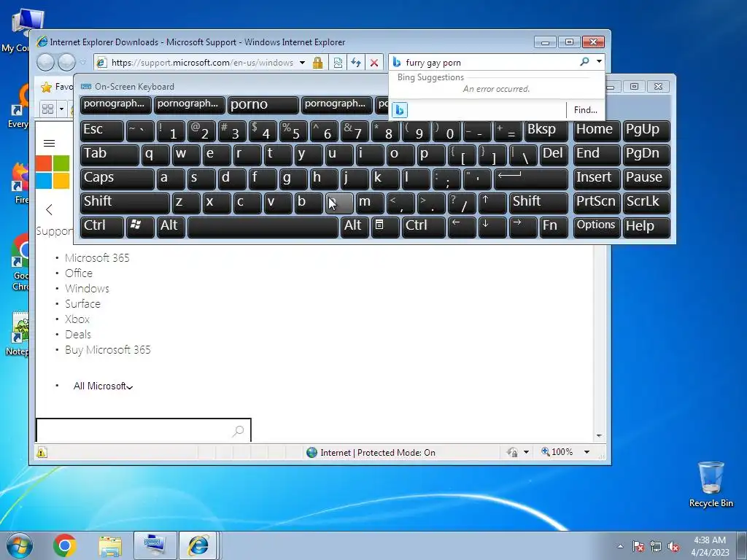Click the Deals link
Image resolution: width=747 pixels, height=560 pixels.
coord(78,334)
